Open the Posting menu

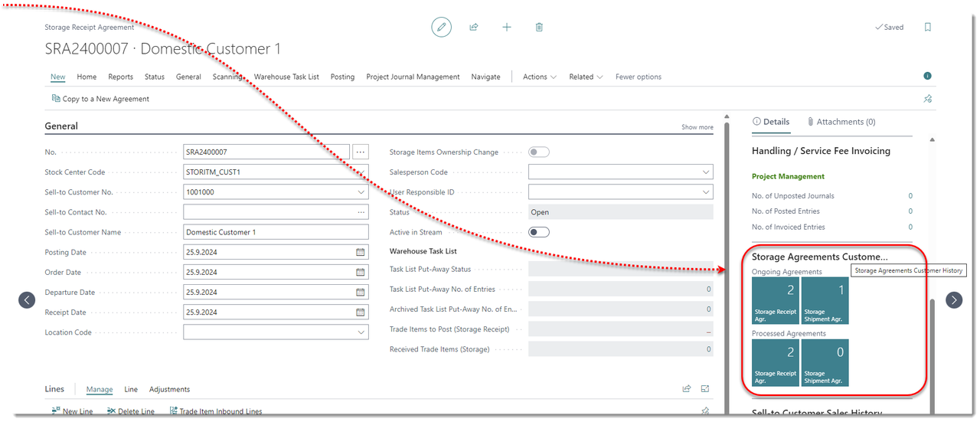coord(342,77)
